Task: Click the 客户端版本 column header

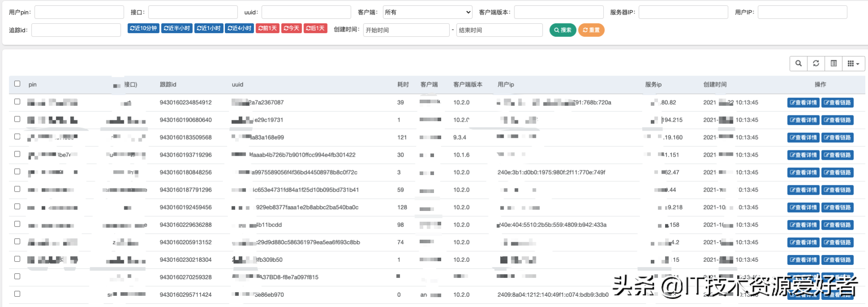Action: (x=468, y=84)
